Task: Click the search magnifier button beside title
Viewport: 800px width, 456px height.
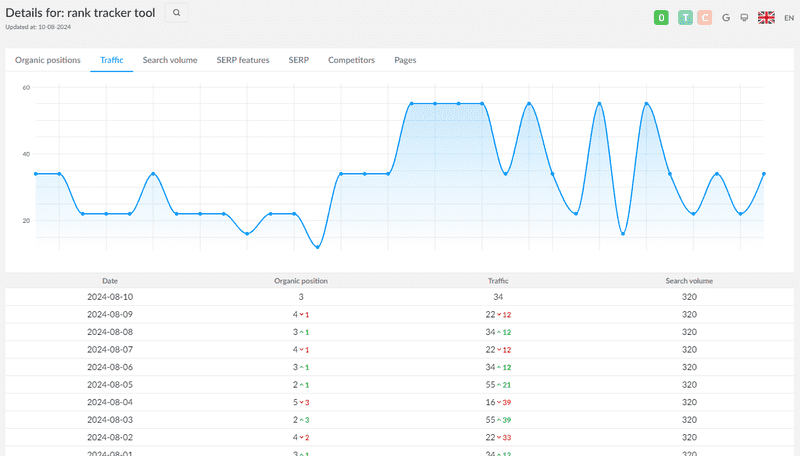Action: tap(177, 13)
